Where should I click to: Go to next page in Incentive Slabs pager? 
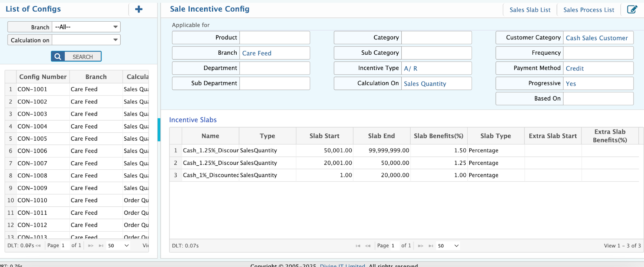click(421, 246)
